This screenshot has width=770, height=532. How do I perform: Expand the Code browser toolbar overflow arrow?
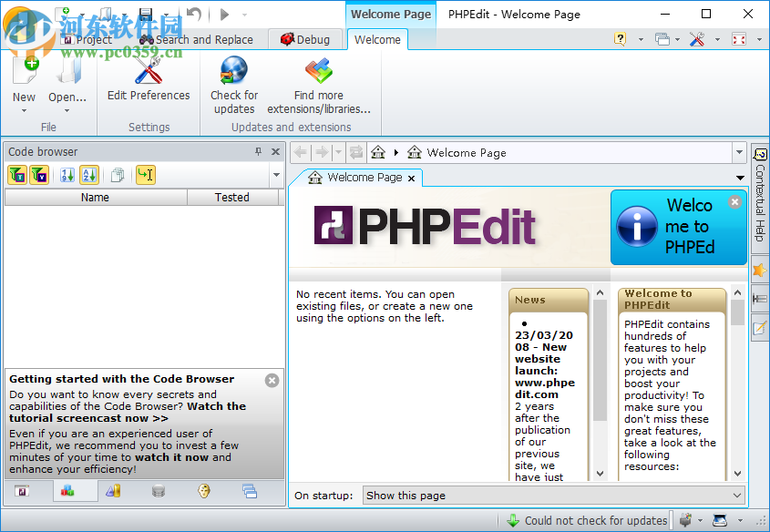click(276, 174)
